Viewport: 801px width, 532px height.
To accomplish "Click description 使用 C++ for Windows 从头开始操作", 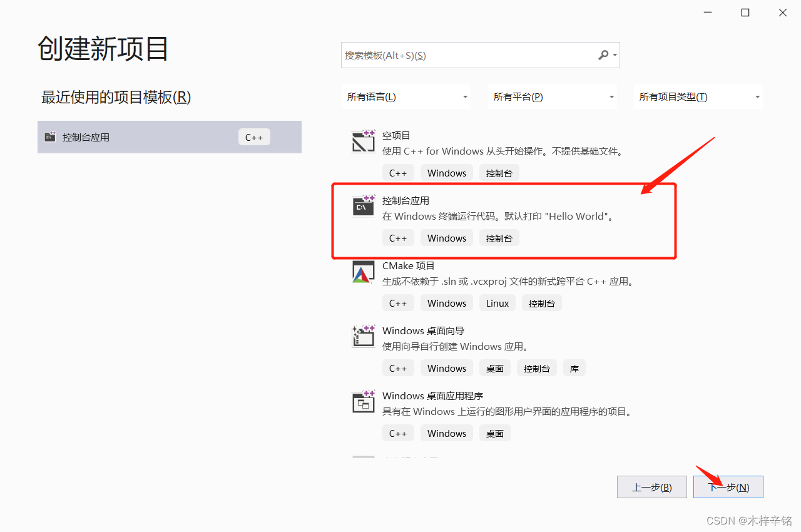I will pos(503,151).
